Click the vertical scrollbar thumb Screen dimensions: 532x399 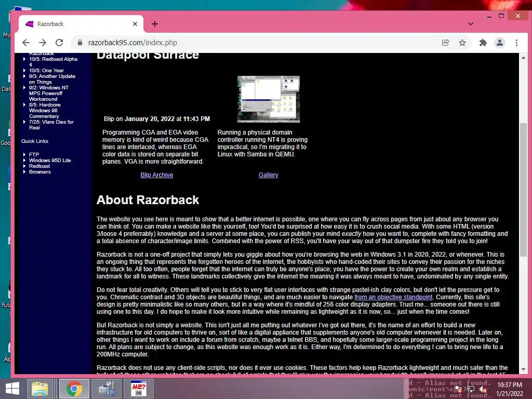click(x=523, y=190)
